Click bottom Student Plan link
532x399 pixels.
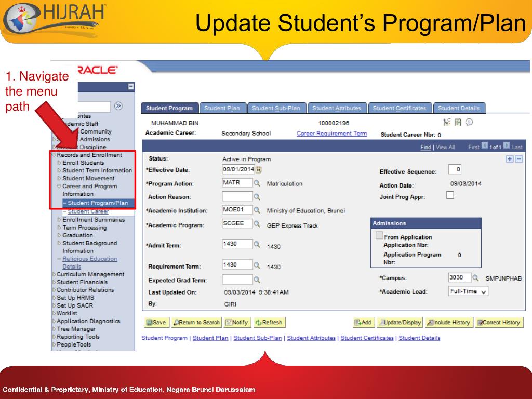coord(210,338)
